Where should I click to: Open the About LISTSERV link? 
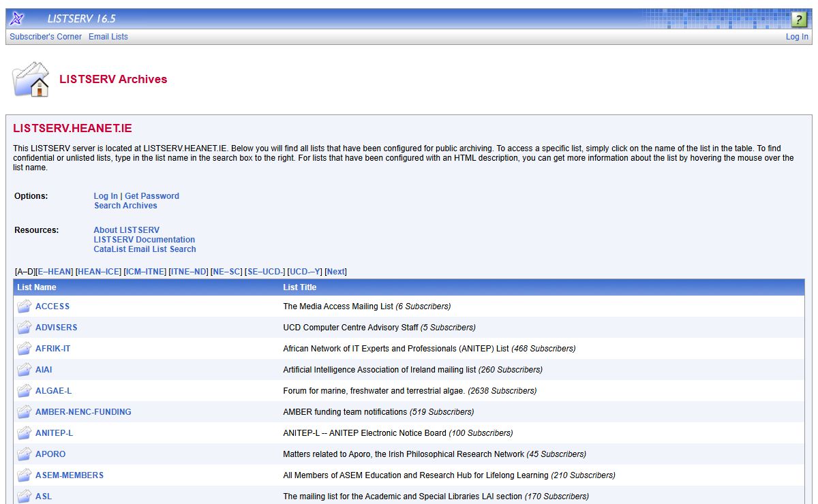click(127, 230)
